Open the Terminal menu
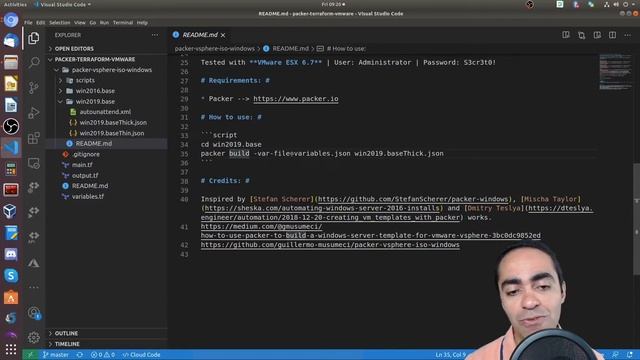Screen dimensions: 640x360 pos(122,23)
